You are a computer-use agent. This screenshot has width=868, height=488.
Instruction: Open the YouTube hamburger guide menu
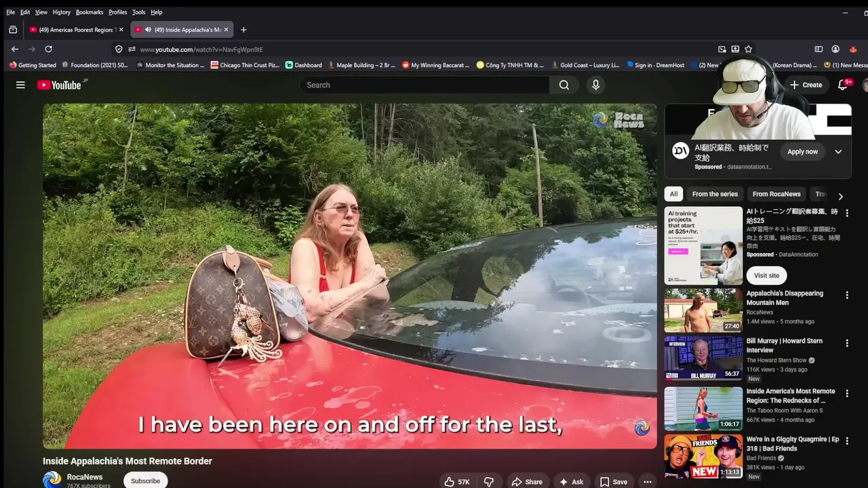tap(20, 85)
